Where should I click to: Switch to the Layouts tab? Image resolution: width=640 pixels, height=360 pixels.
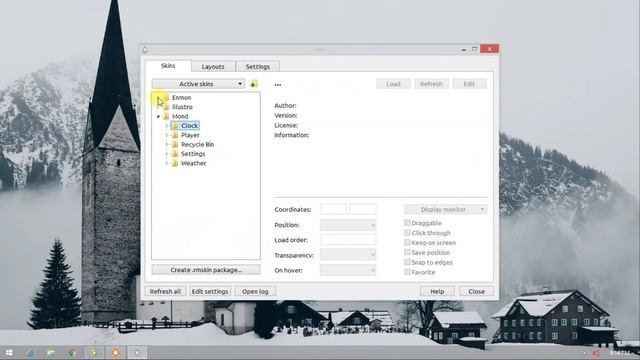[213, 67]
